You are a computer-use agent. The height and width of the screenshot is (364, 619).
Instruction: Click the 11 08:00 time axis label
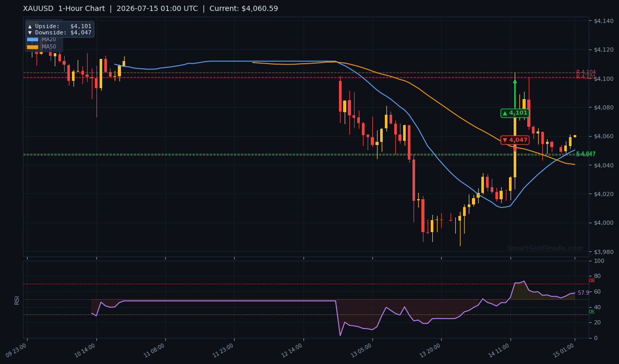coord(154,350)
